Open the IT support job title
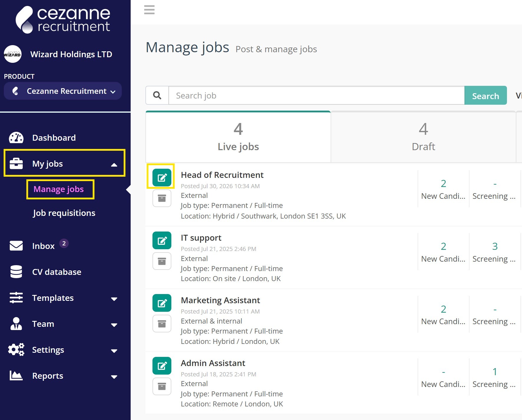522x420 pixels. [x=201, y=238]
